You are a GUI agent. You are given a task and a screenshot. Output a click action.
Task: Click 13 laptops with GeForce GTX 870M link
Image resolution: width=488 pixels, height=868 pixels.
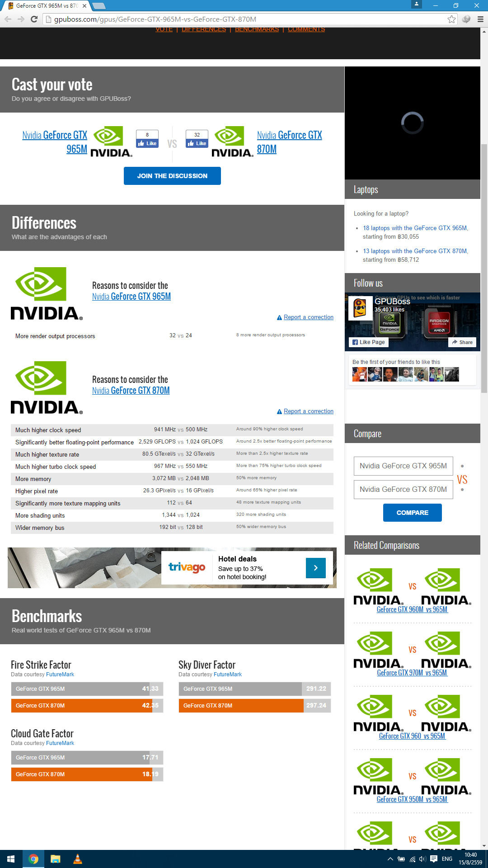click(415, 251)
